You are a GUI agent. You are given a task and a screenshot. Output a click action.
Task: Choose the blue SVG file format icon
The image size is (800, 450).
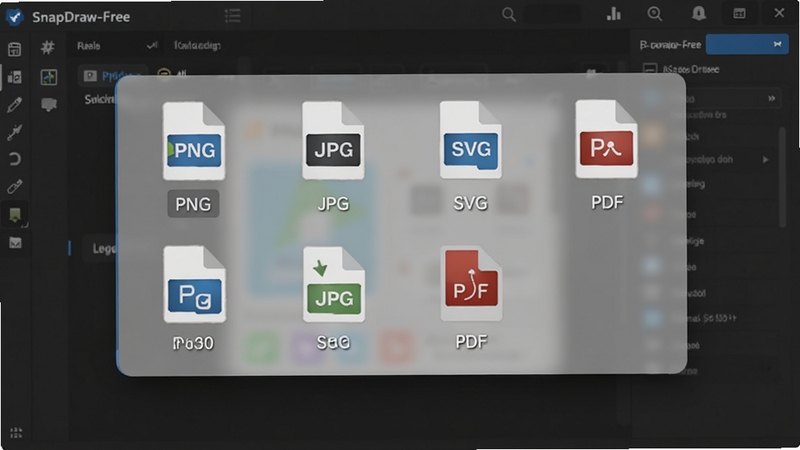470,140
